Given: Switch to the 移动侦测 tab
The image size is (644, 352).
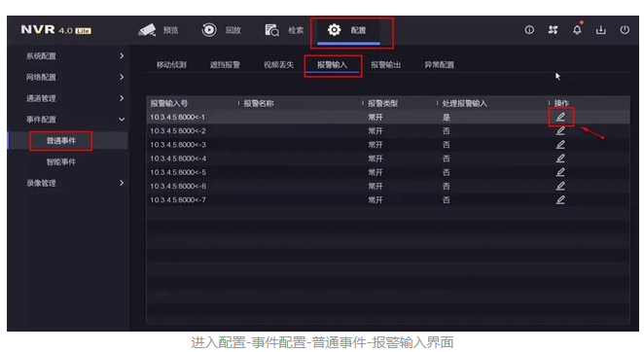Looking at the screenshot, I should click(x=171, y=65).
